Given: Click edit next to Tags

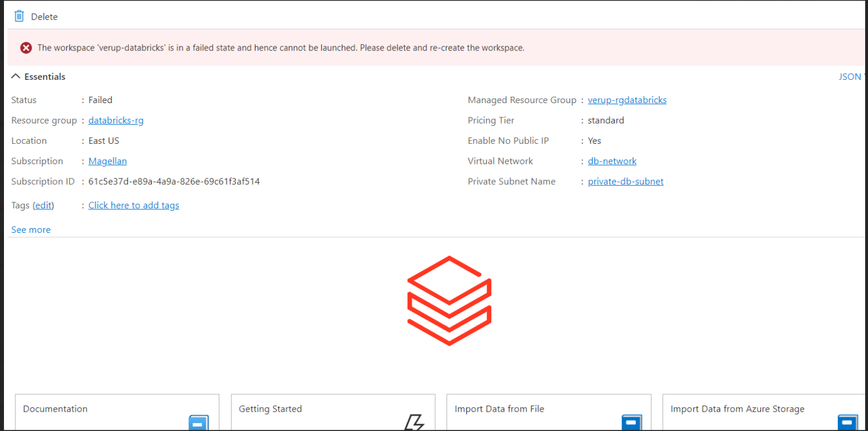Looking at the screenshot, I should pyautogui.click(x=43, y=205).
